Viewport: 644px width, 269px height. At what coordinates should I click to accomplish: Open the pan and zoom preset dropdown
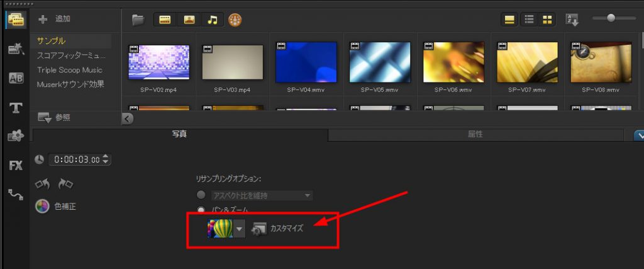pyautogui.click(x=239, y=229)
